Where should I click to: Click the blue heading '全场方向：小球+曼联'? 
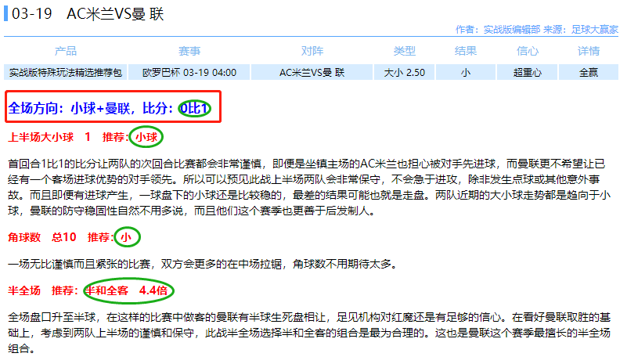(x=69, y=108)
